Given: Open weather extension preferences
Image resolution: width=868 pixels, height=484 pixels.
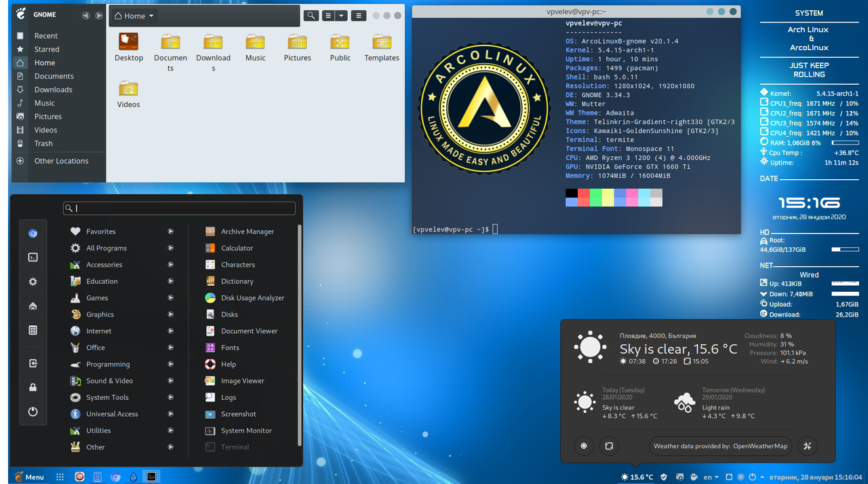Looking at the screenshot, I should click(x=807, y=446).
